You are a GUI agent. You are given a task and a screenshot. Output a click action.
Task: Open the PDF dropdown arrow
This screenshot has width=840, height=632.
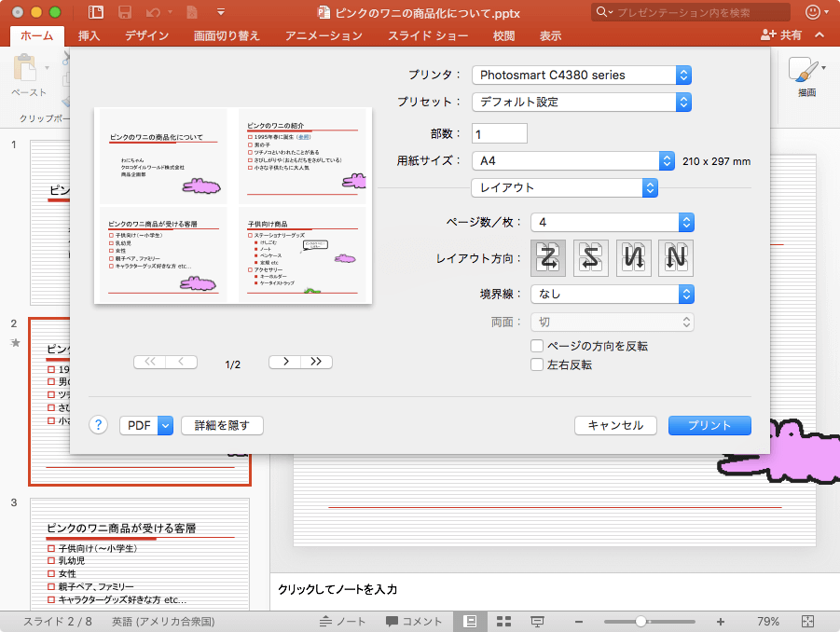(x=166, y=426)
